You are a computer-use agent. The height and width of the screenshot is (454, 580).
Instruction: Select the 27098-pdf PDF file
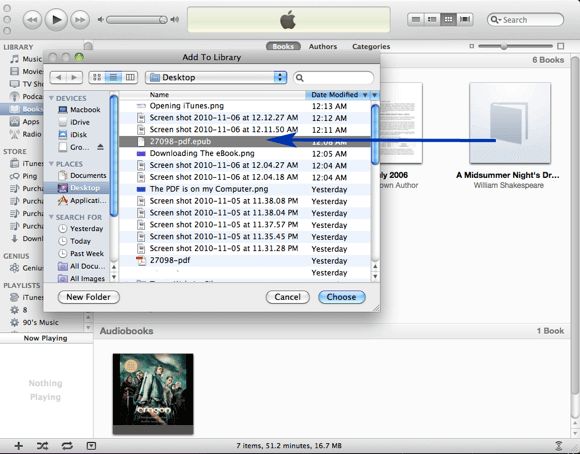pyautogui.click(x=245, y=260)
